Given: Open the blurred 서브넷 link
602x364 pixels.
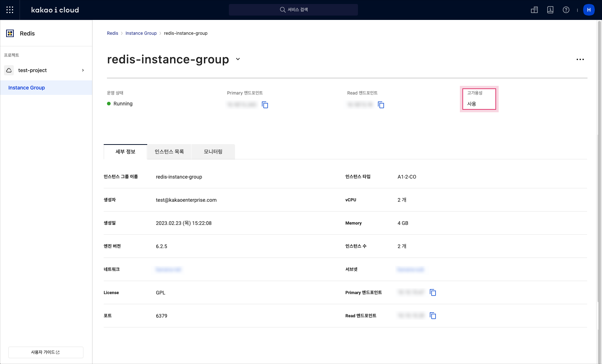Looking at the screenshot, I should click(x=411, y=269).
